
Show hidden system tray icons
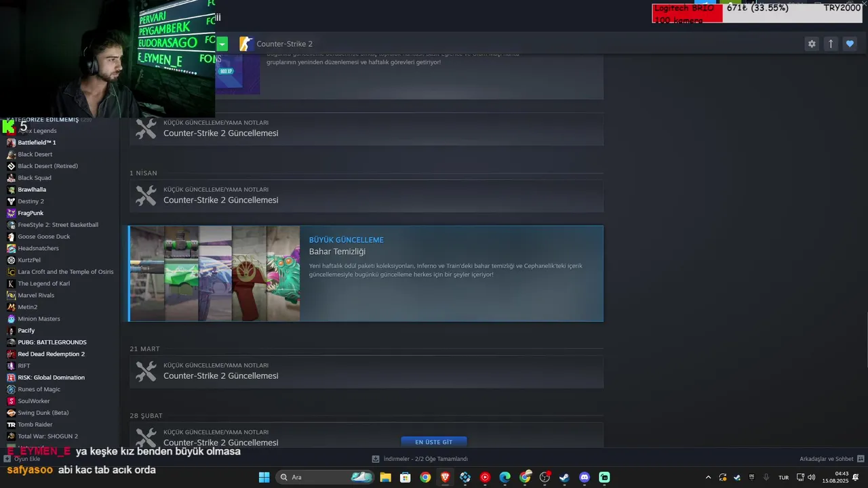(708, 477)
